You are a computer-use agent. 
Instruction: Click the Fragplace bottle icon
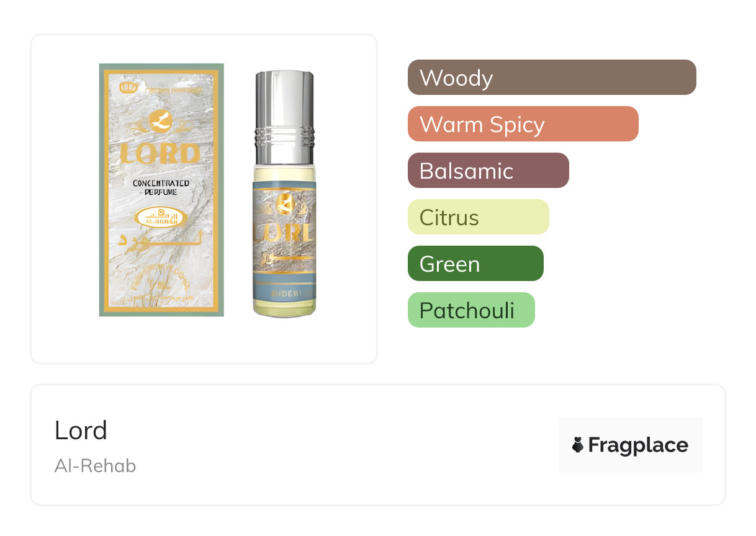[578, 445]
